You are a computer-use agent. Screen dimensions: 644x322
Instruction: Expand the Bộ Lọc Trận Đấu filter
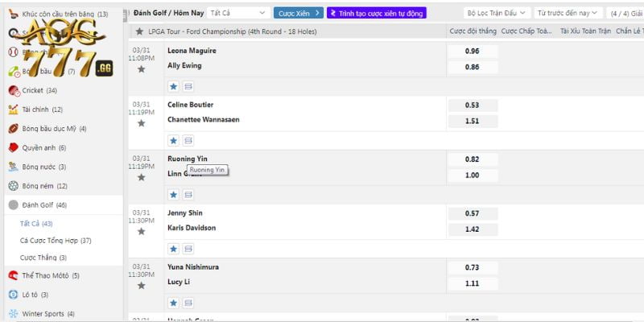pyautogui.click(x=497, y=13)
